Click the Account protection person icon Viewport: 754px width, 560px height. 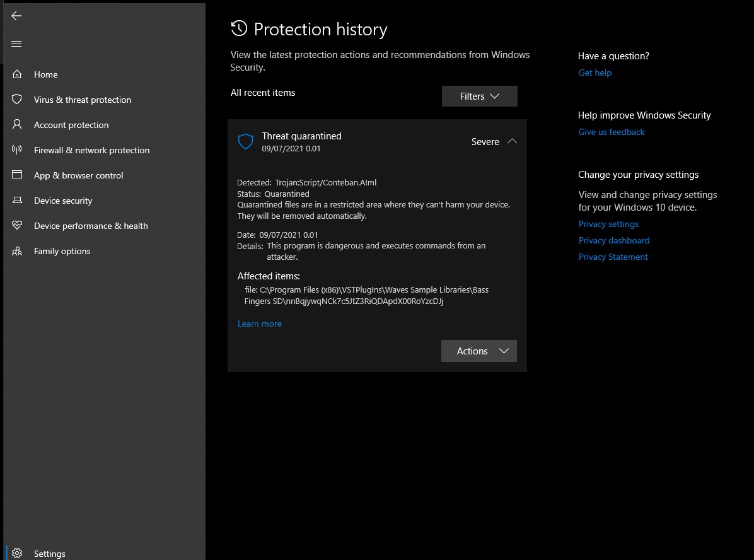[17, 125]
